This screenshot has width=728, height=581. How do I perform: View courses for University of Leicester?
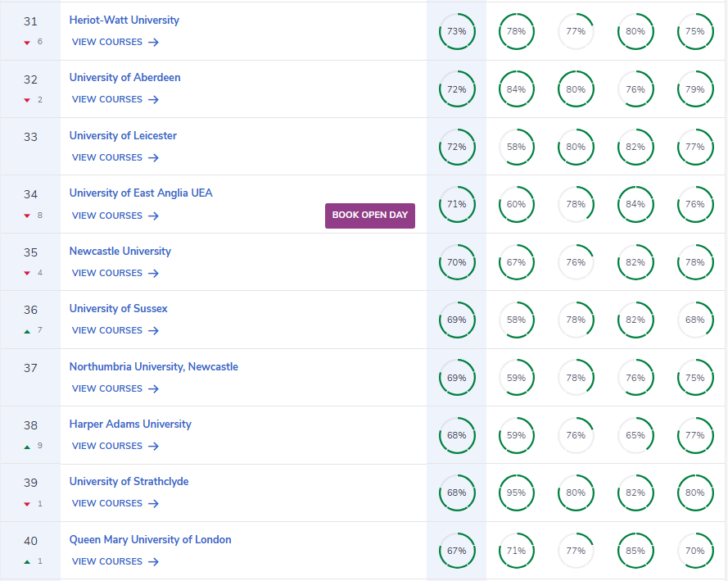pos(115,158)
